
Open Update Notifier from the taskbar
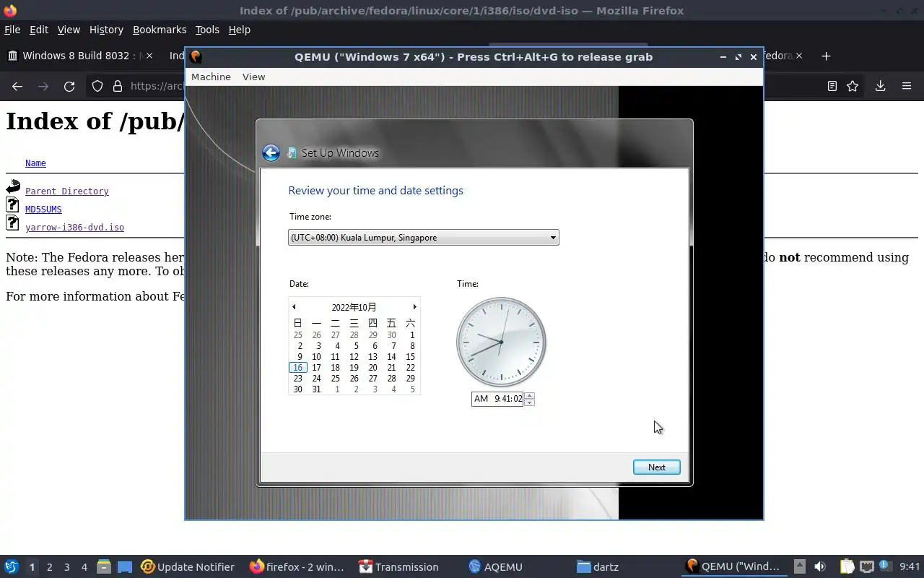(x=188, y=566)
